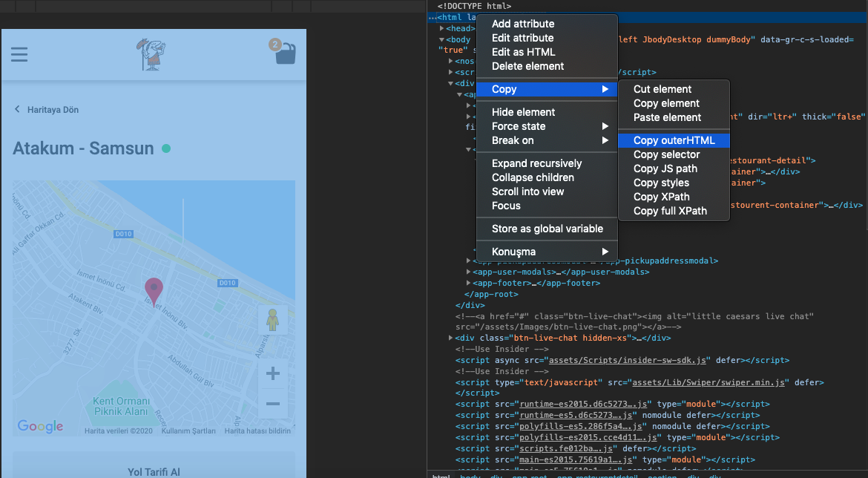
Task: Choose Add attribute from context menu
Action: click(x=547, y=24)
